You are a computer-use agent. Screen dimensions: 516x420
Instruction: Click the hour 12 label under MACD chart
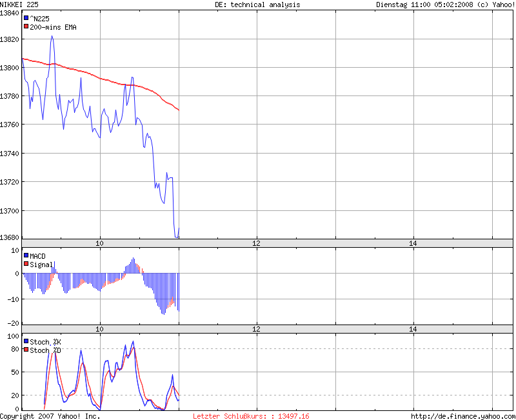pyautogui.click(x=256, y=329)
